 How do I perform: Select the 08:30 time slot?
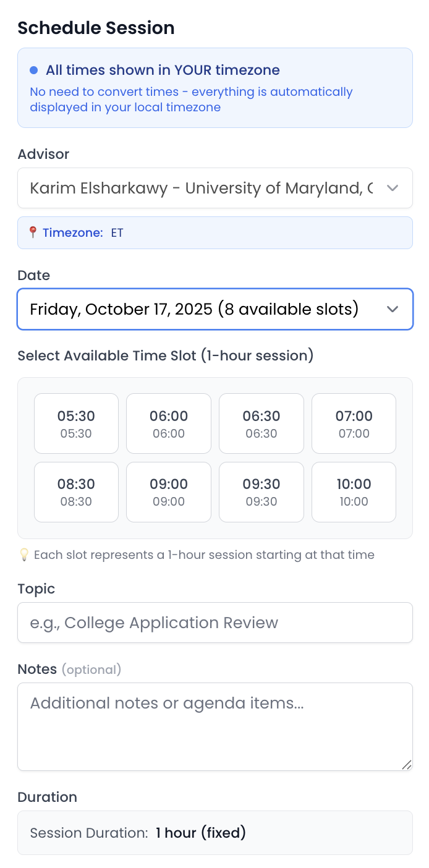pyautogui.click(x=76, y=491)
